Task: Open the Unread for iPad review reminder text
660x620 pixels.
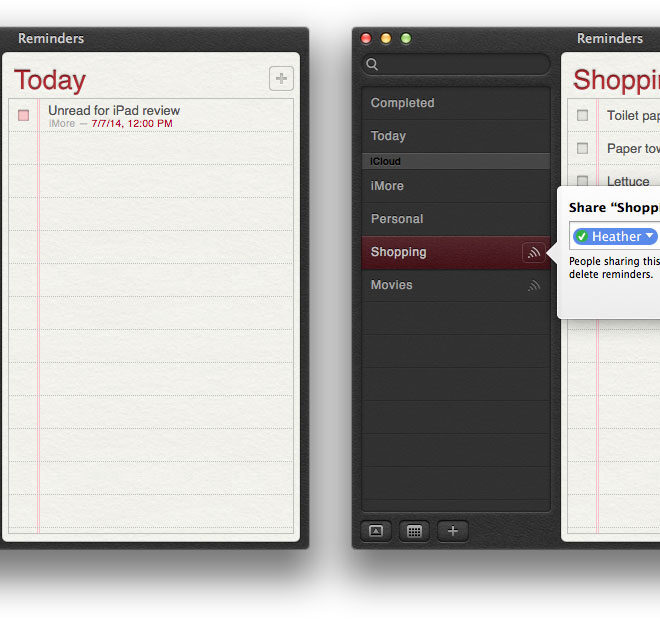Action: (114, 110)
